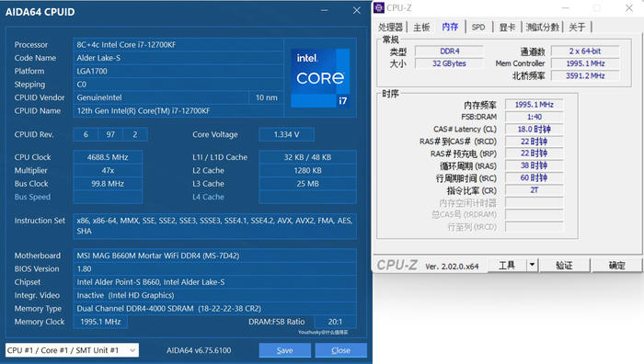Click the 工具 button in CPU-Z
The image size is (644, 364).
[x=507, y=265]
